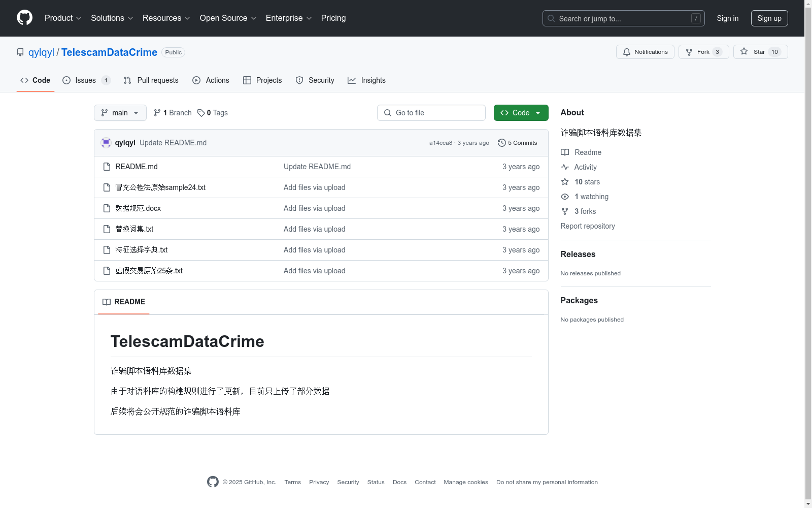Image resolution: width=812 pixels, height=508 pixels.
Task: Open the footer Privacy link
Action: (x=319, y=482)
